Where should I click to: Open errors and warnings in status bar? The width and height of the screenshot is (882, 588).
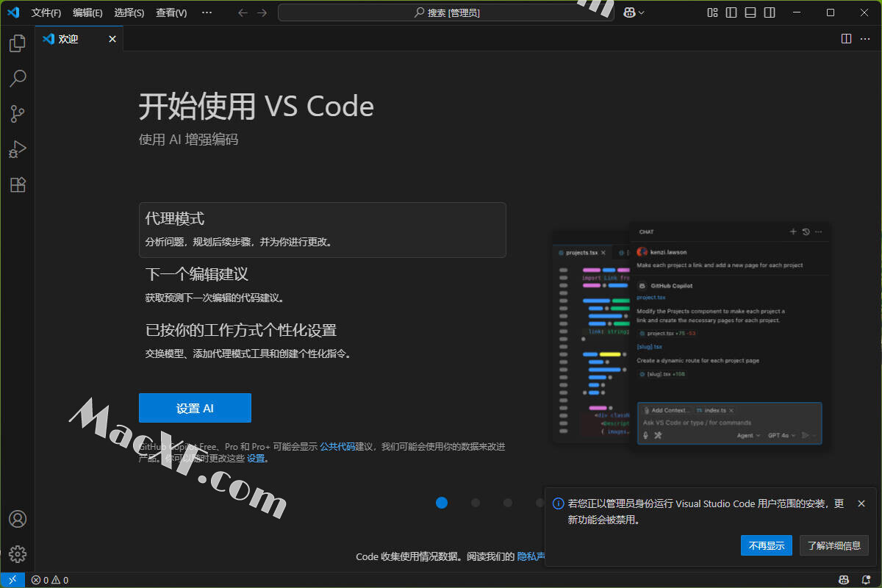pos(49,580)
